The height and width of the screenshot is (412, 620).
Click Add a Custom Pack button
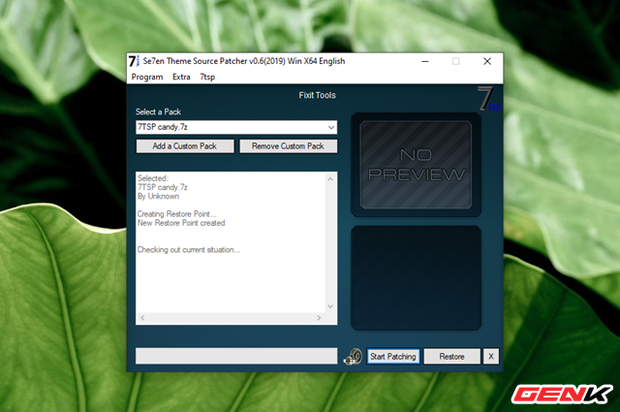pyautogui.click(x=185, y=146)
